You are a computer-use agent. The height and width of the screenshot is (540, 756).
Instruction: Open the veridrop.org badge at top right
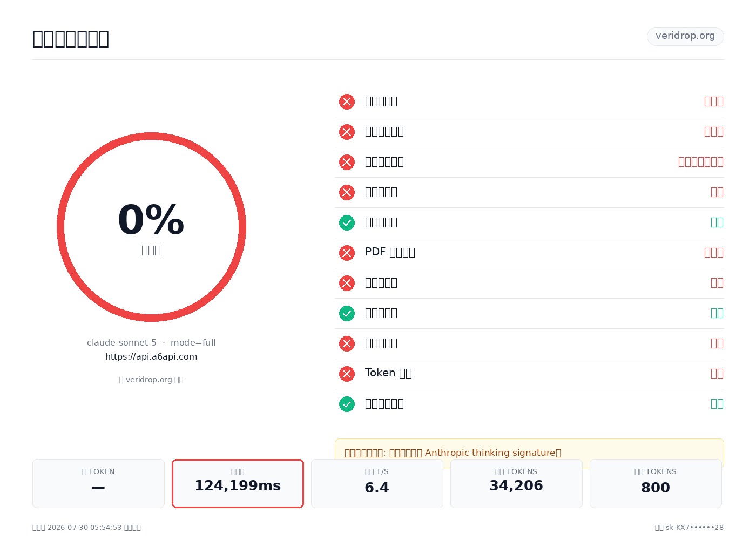pos(685,36)
